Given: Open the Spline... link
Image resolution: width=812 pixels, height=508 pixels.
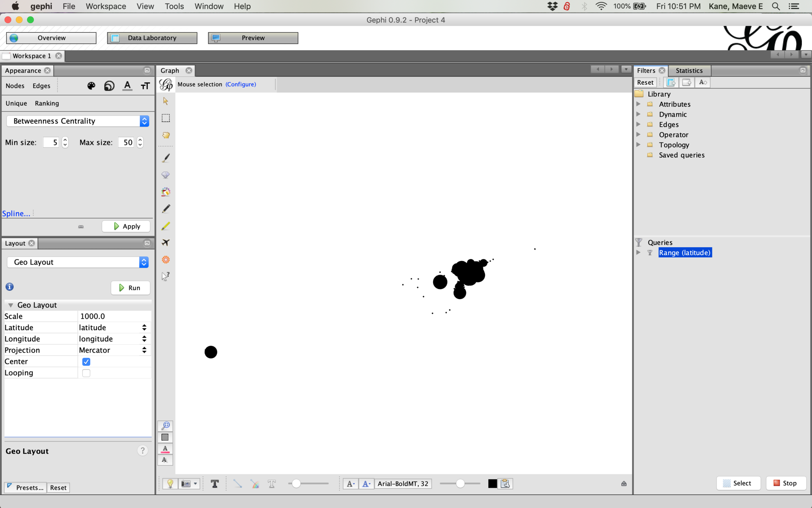Looking at the screenshot, I should [16, 213].
